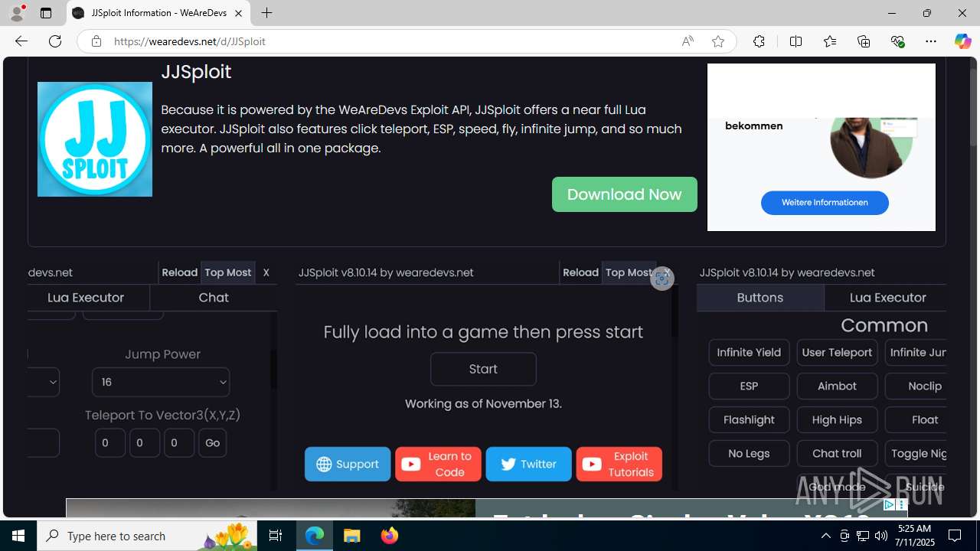Click the Start button in JJSploit preview

tap(483, 369)
